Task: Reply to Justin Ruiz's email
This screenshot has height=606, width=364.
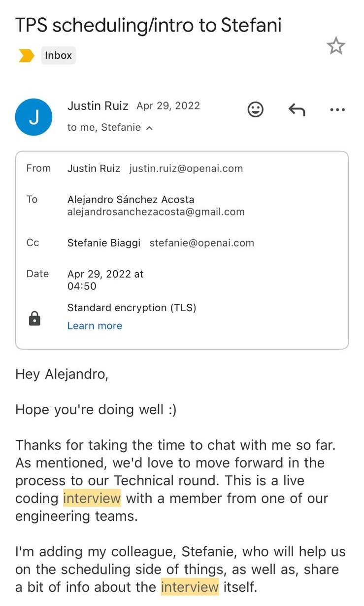Action: (296, 109)
